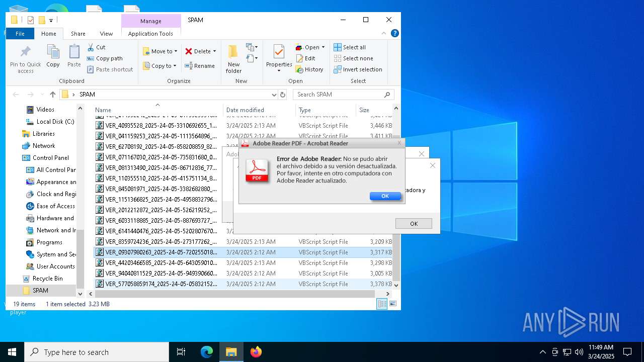Open Windows Start menu

(12, 352)
